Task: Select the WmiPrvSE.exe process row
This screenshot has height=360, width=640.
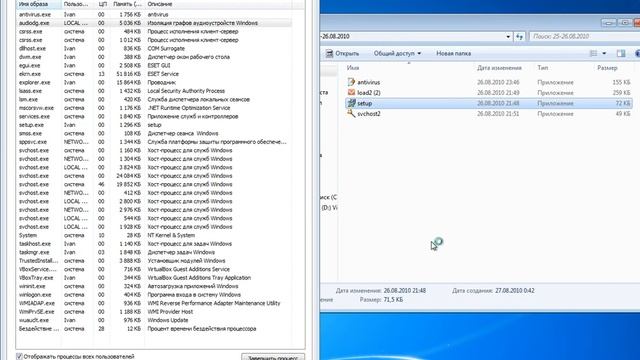Action: (154, 311)
